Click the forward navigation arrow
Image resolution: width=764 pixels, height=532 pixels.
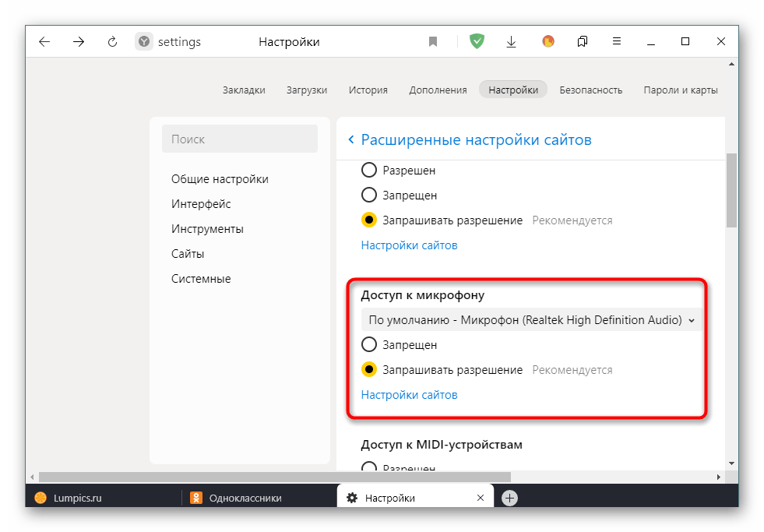click(x=79, y=42)
